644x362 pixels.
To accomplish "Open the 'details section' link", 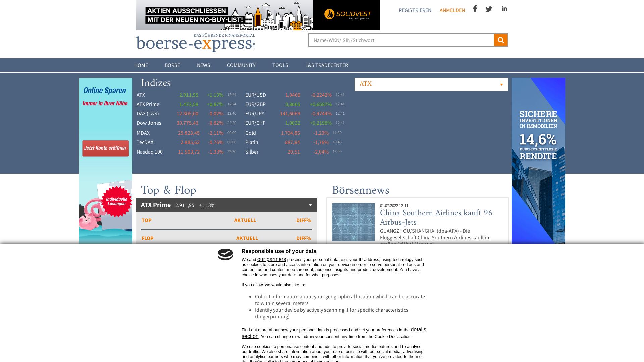I will [334, 333].
